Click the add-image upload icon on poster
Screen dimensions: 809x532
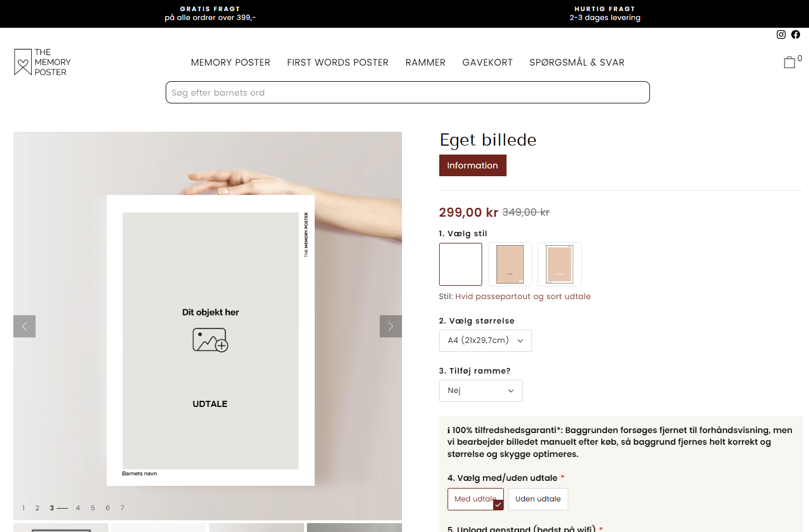pos(210,340)
